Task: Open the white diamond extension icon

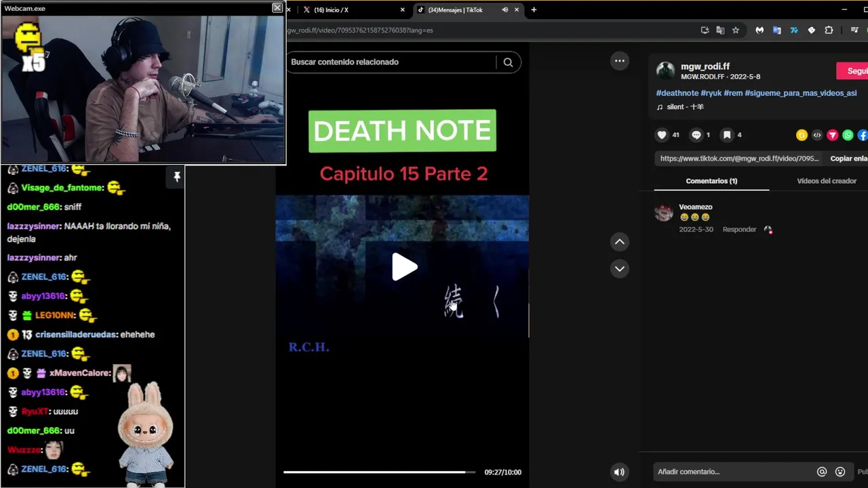Action: pyautogui.click(x=811, y=30)
